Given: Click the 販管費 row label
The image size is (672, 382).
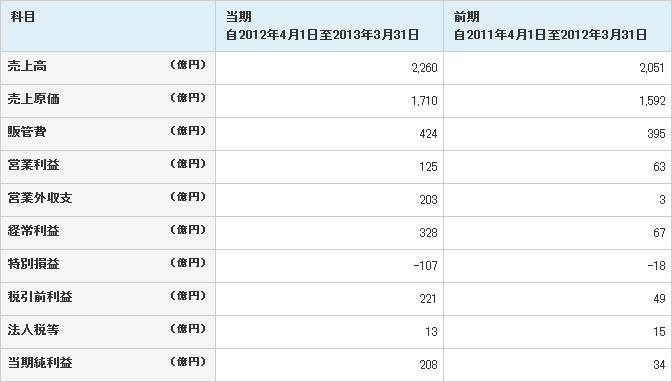Looking at the screenshot, I should pyautogui.click(x=27, y=132).
